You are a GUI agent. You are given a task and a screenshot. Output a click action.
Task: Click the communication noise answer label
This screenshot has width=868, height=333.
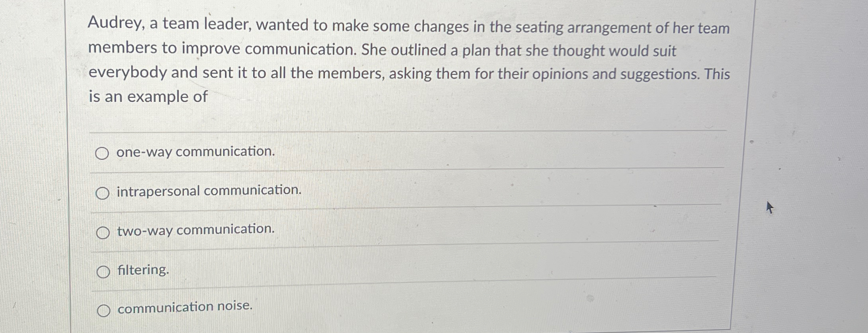pyautogui.click(x=184, y=307)
